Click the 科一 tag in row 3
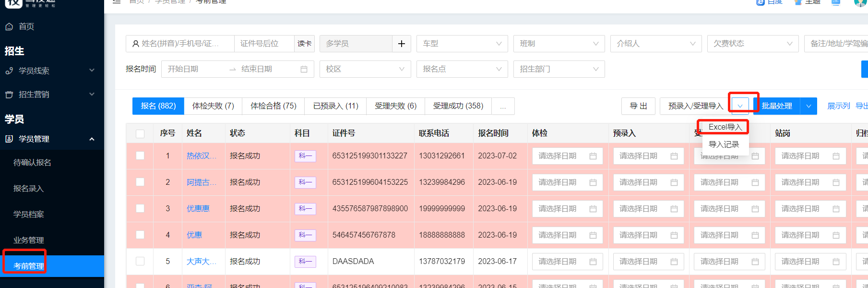868x288 pixels. [305, 209]
